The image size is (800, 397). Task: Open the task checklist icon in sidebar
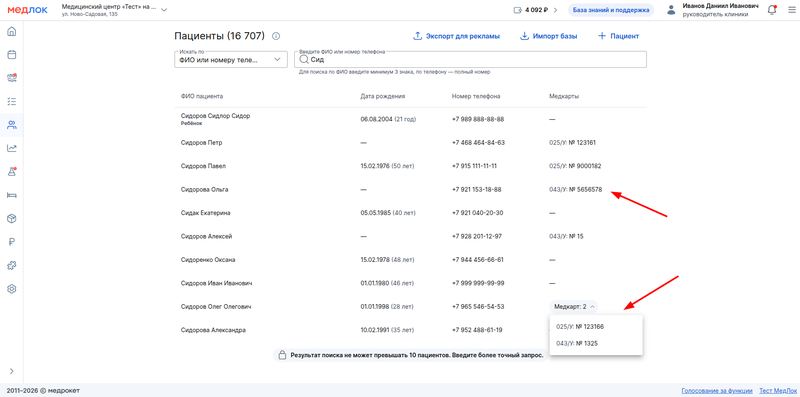(11, 101)
